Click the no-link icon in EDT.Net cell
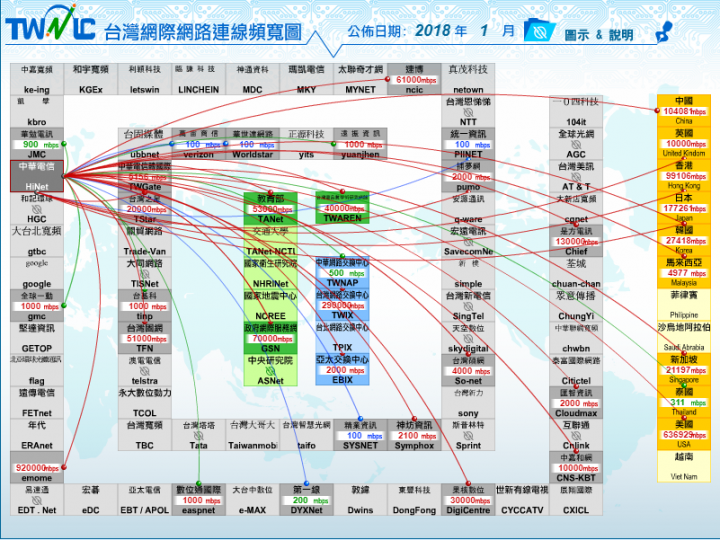This screenshot has height=540, width=720. click(37, 500)
